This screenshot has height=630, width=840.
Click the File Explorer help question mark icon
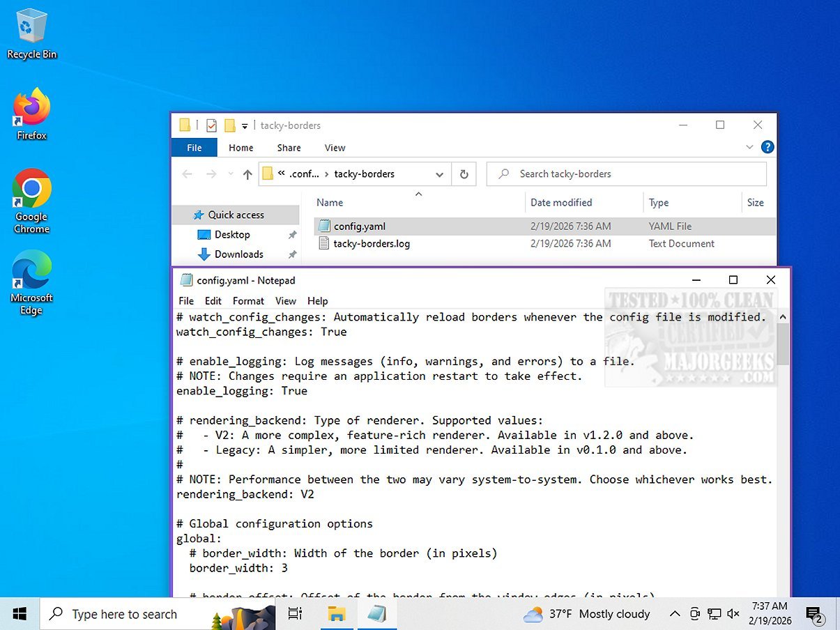767,147
